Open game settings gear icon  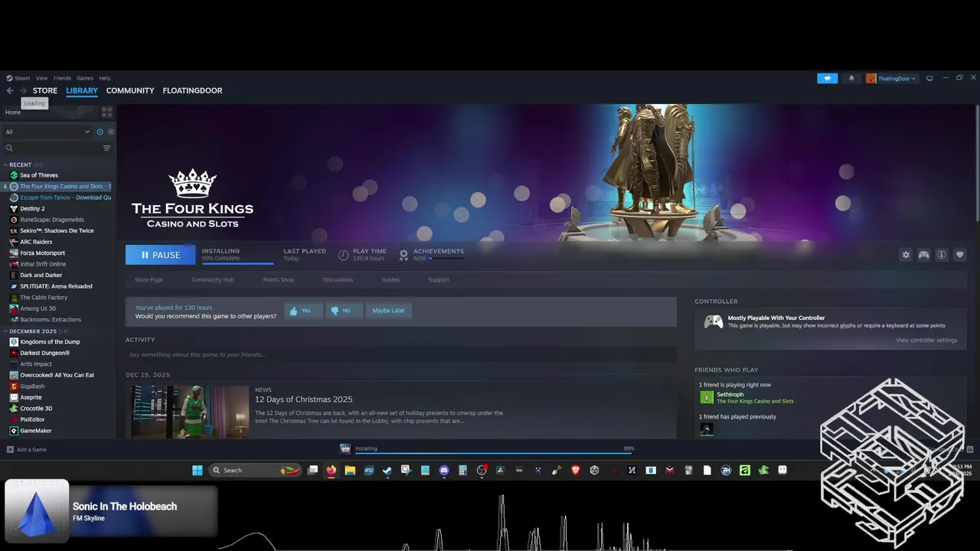click(906, 255)
